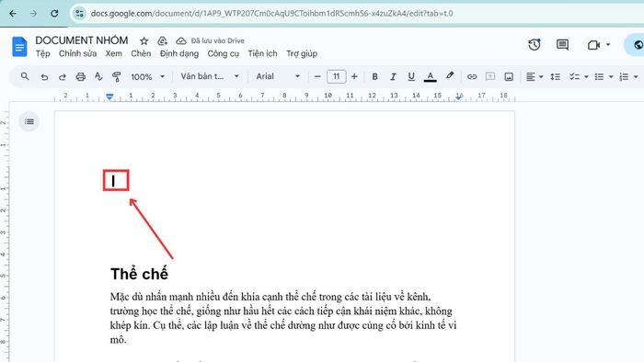Open the Xem menu

(x=114, y=53)
